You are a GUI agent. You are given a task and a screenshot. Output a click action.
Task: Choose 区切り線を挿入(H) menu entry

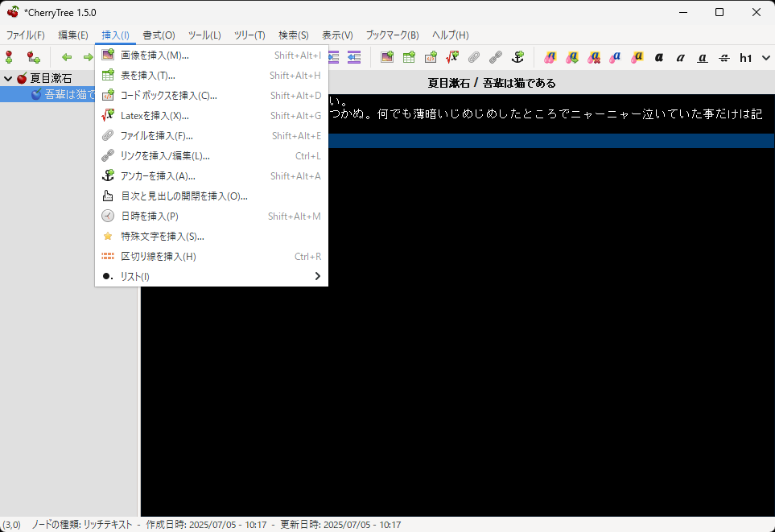point(212,256)
